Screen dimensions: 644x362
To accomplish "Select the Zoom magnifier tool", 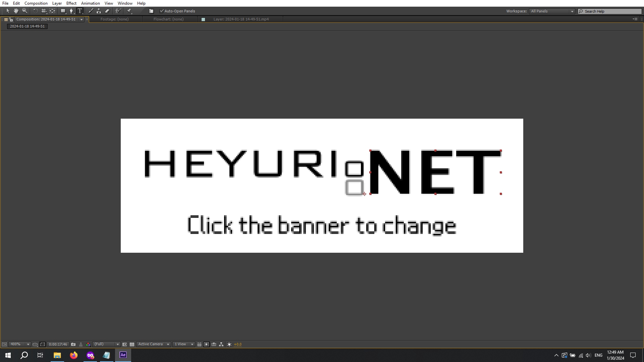I will point(24,11).
